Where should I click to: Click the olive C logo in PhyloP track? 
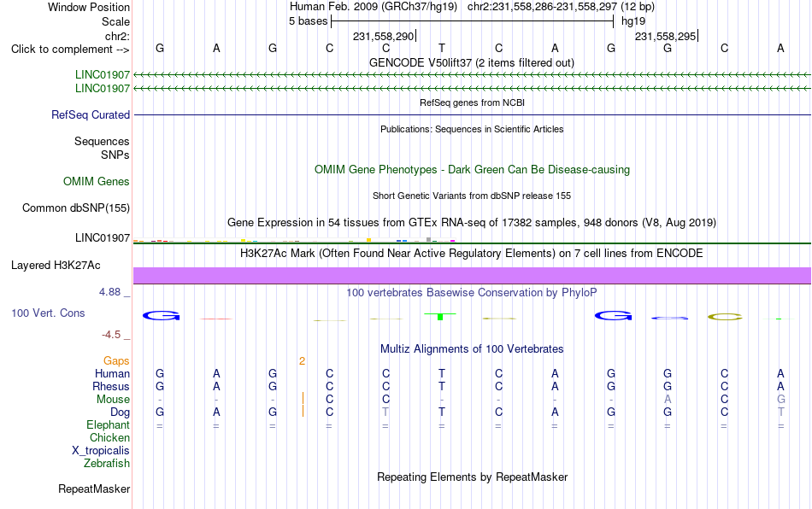[x=725, y=317]
